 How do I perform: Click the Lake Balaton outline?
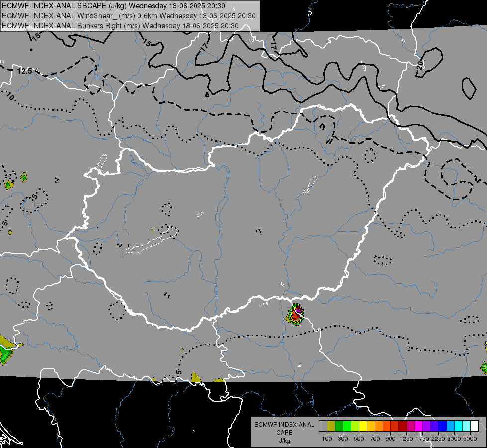point(152,240)
